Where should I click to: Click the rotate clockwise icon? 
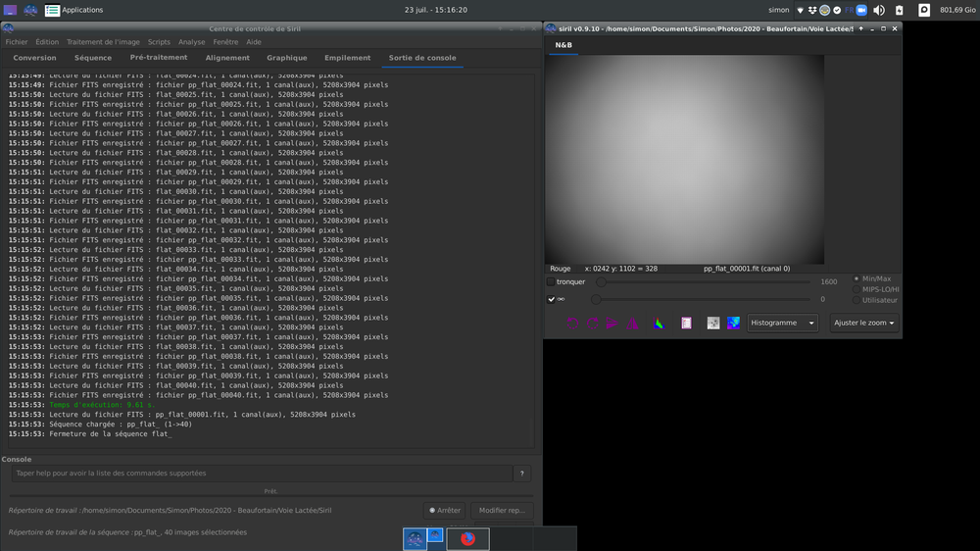tap(593, 324)
